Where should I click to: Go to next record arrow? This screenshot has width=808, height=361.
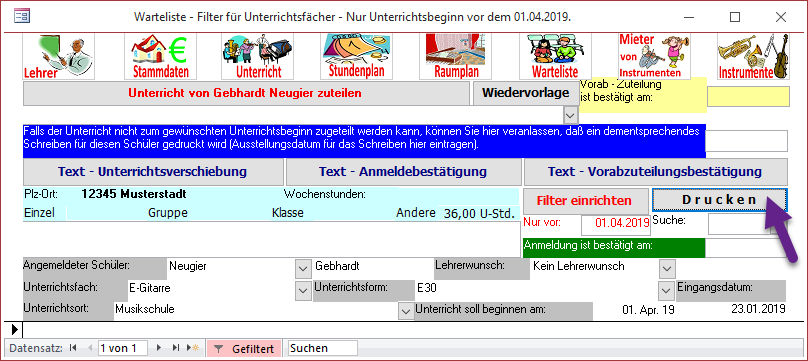159,348
